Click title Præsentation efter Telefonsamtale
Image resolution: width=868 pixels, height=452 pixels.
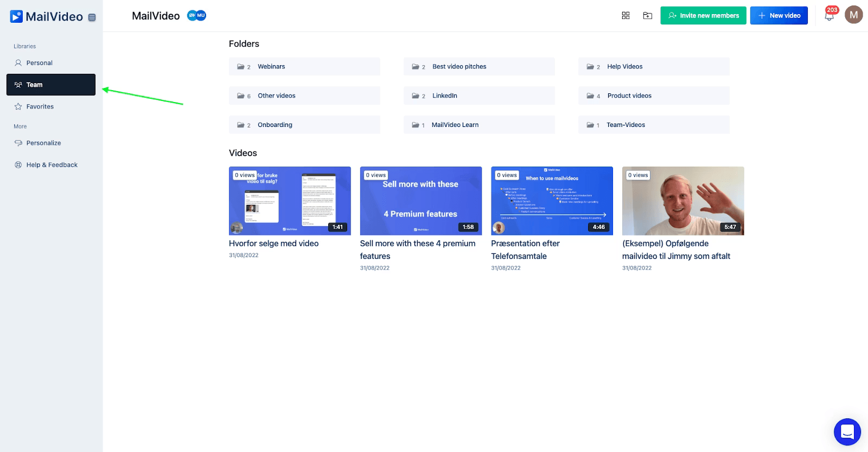tap(525, 250)
